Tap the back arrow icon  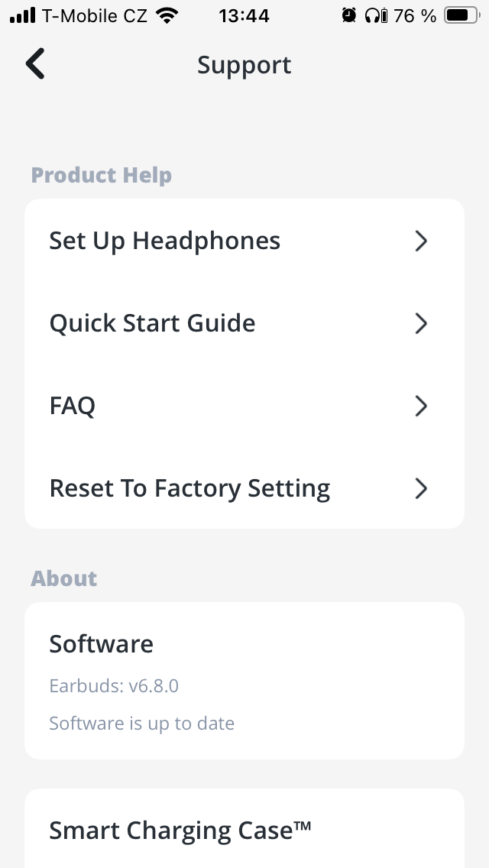[x=35, y=64]
